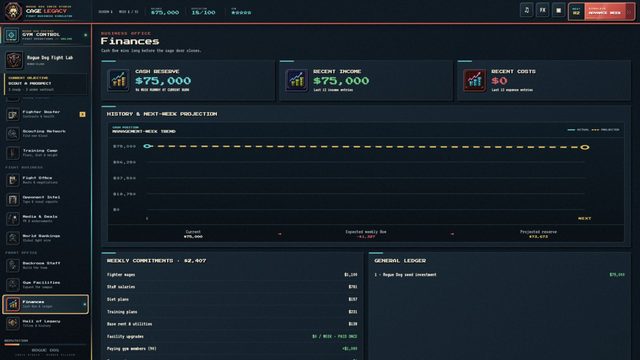640x360 pixels.
Task: Click the Training Camp icon
Action: [13, 153]
